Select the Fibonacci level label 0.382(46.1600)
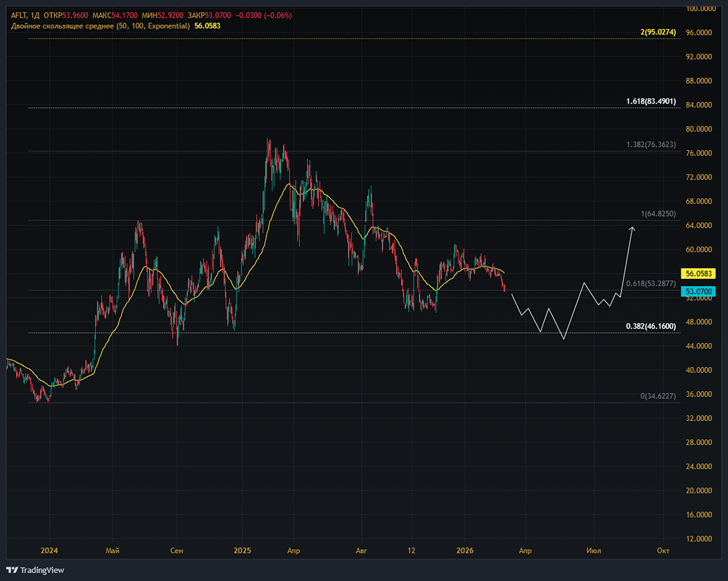Viewport: 728px width, 581px height. [x=651, y=326]
